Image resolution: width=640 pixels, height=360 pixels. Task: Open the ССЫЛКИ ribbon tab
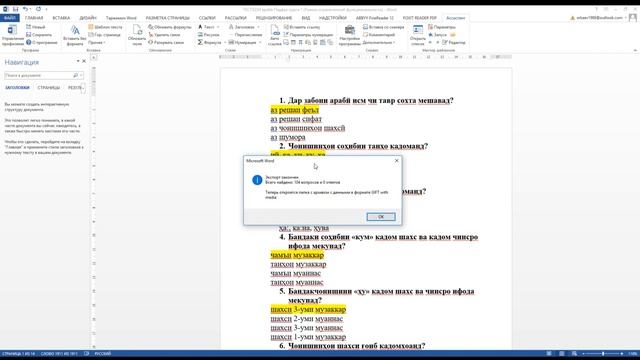point(207,18)
